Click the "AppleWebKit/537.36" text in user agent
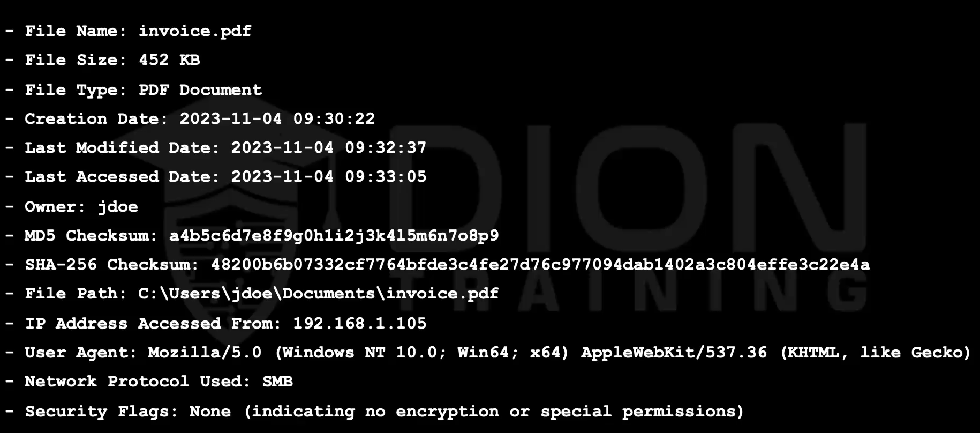Viewport: 980px width, 433px height. (x=674, y=353)
